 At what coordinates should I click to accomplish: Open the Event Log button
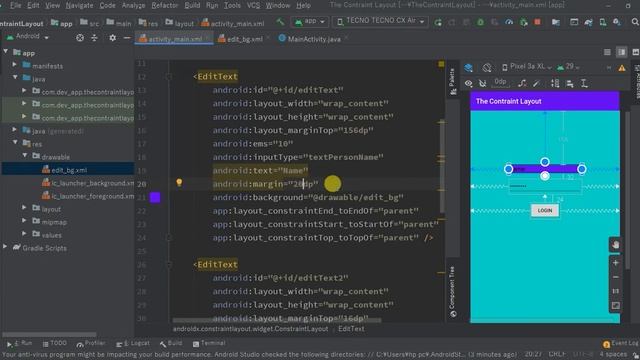[620, 344]
